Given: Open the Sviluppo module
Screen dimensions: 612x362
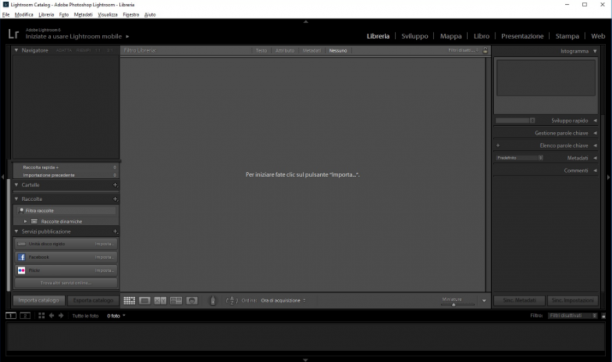Looking at the screenshot, I should tap(415, 36).
